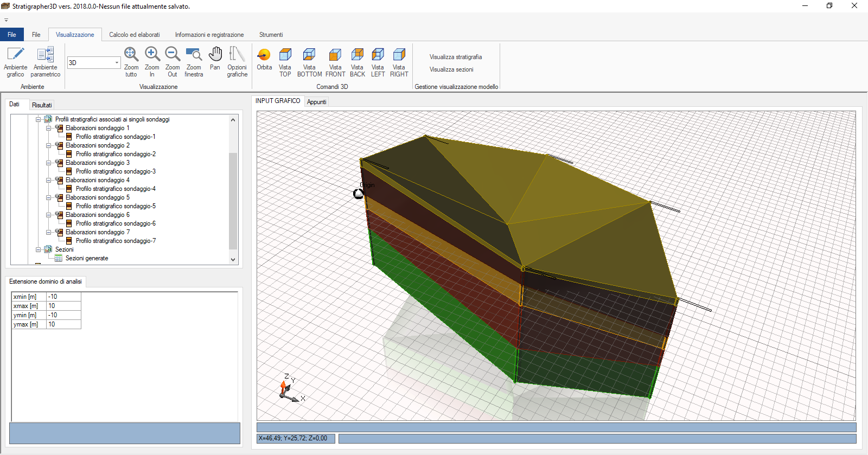Select Profilo stratigrafico sondaggio-4 item
The image size is (868, 455).
tap(116, 189)
